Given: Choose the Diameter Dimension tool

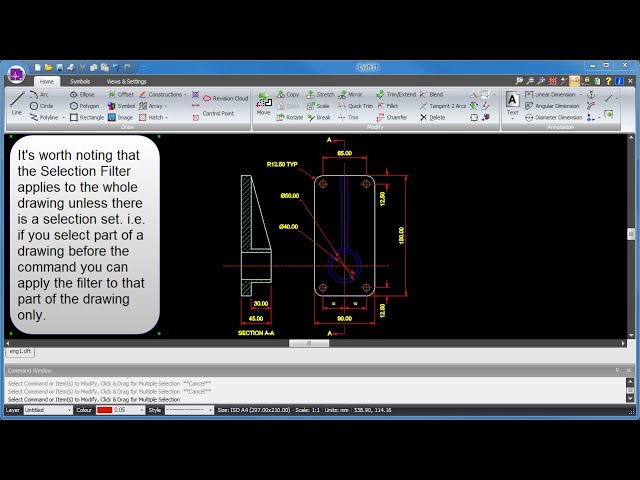Looking at the screenshot, I should pos(554,117).
